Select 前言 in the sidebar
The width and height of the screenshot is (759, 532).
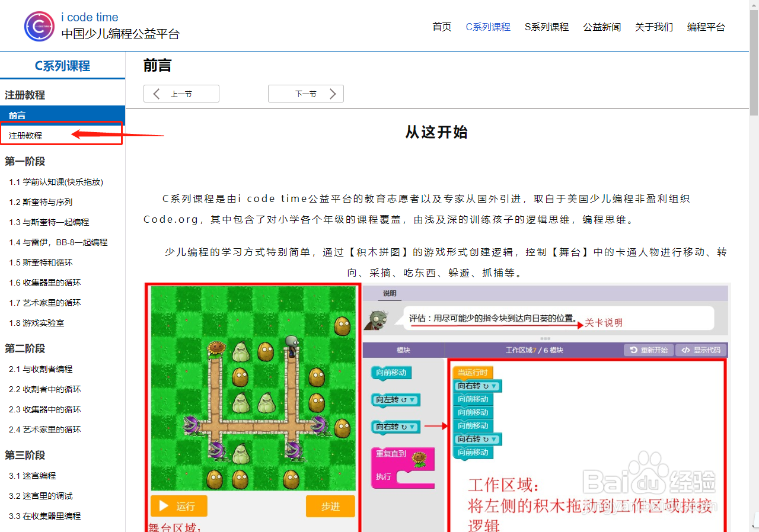[x=62, y=116]
